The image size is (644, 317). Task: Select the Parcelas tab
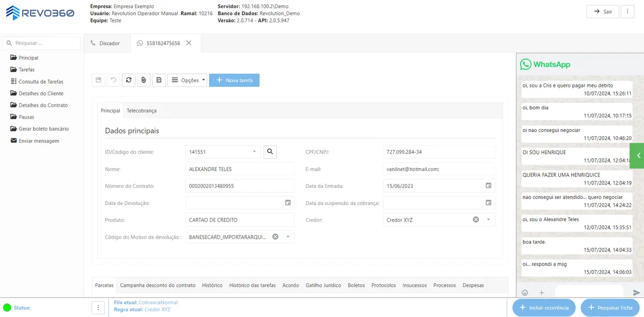[104, 285]
